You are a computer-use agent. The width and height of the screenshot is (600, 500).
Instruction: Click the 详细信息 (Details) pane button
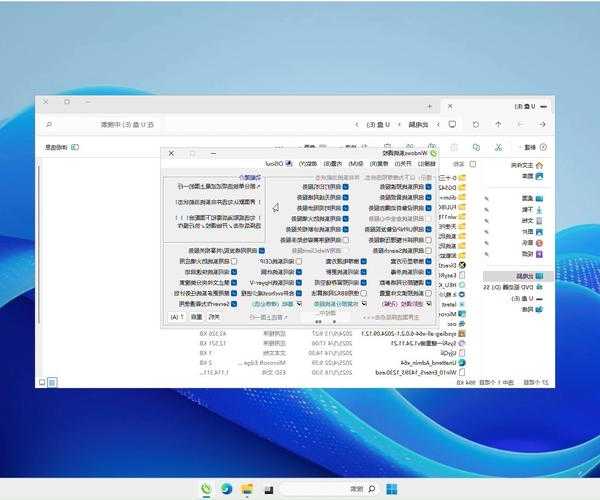point(56,147)
